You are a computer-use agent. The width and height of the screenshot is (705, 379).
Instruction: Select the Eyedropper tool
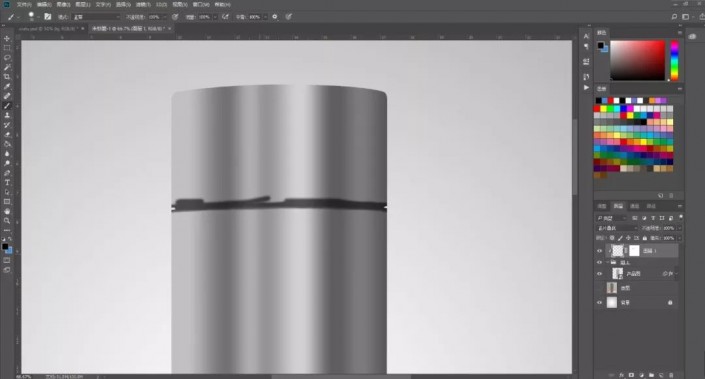[7, 86]
